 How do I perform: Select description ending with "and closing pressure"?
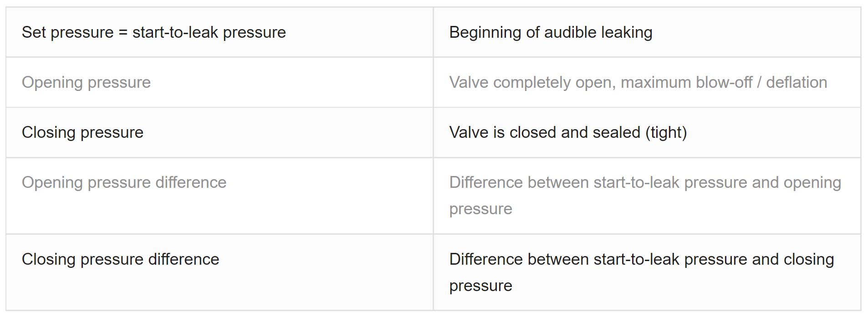[x=647, y=272]
